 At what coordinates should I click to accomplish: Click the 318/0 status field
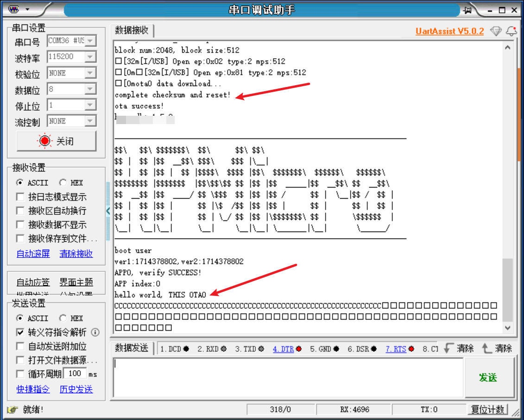click(280, 410)
